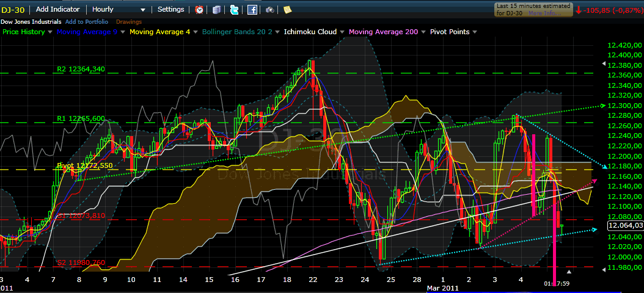Click Add Indicator in the toolbar
This screenshot has width=644, height=293.
point(58,9)
